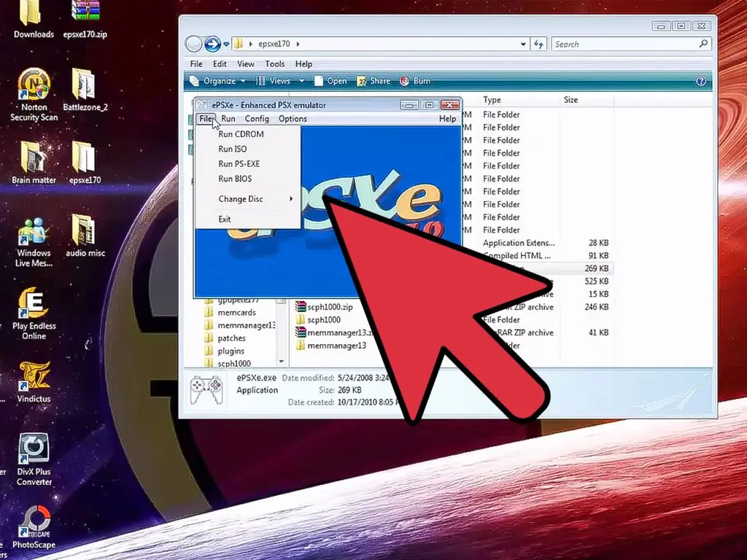747x560 pixels.
Task: Expand the address bar history dropdown
Action: [523, 44]
